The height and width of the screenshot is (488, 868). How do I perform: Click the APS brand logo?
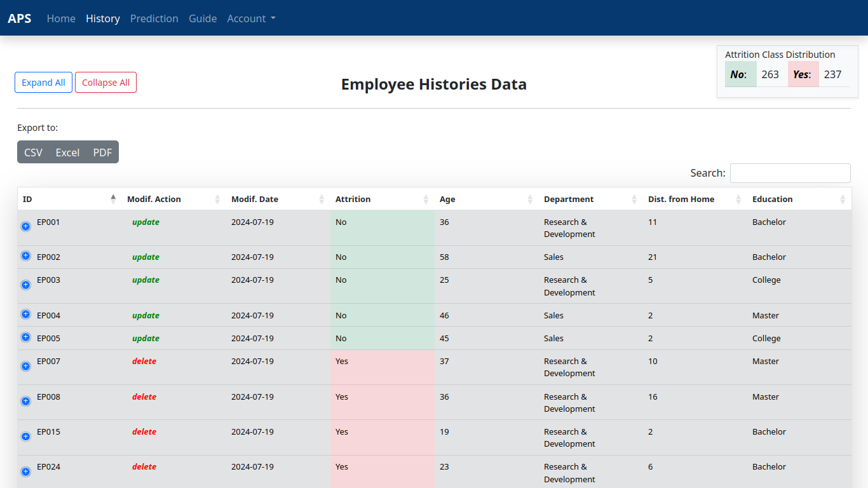tap(20, 18)
